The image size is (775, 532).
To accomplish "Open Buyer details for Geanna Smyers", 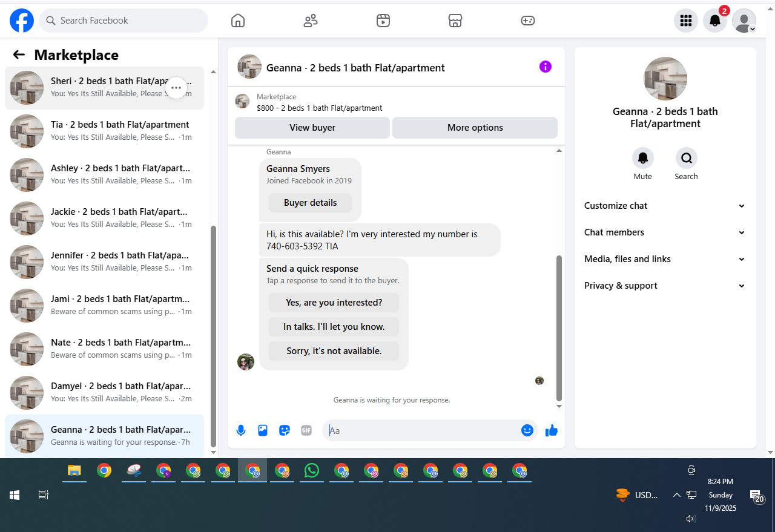I will [x=310, y=203].
